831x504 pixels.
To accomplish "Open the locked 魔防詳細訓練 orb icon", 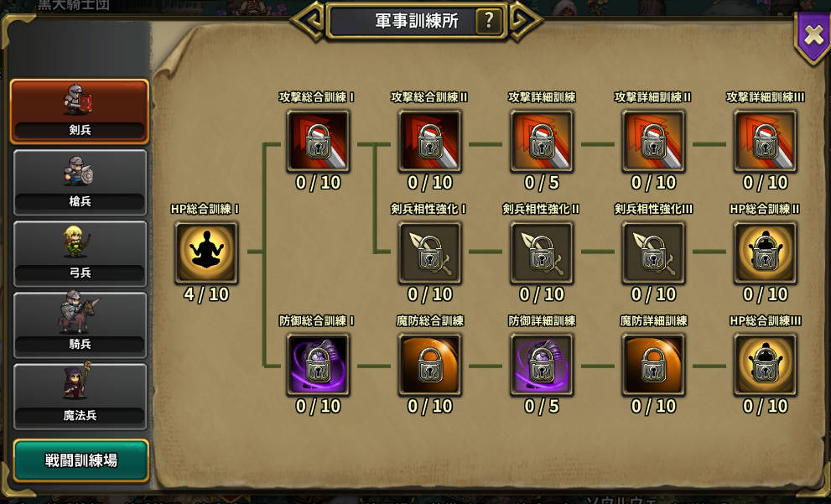I will point(653,365).
